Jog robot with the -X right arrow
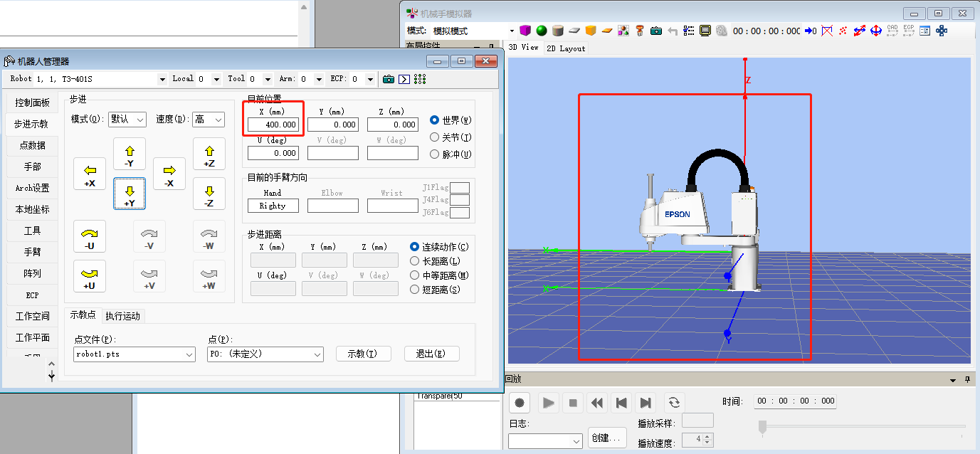This screenshot has width=980, height=454. point(169,174)
